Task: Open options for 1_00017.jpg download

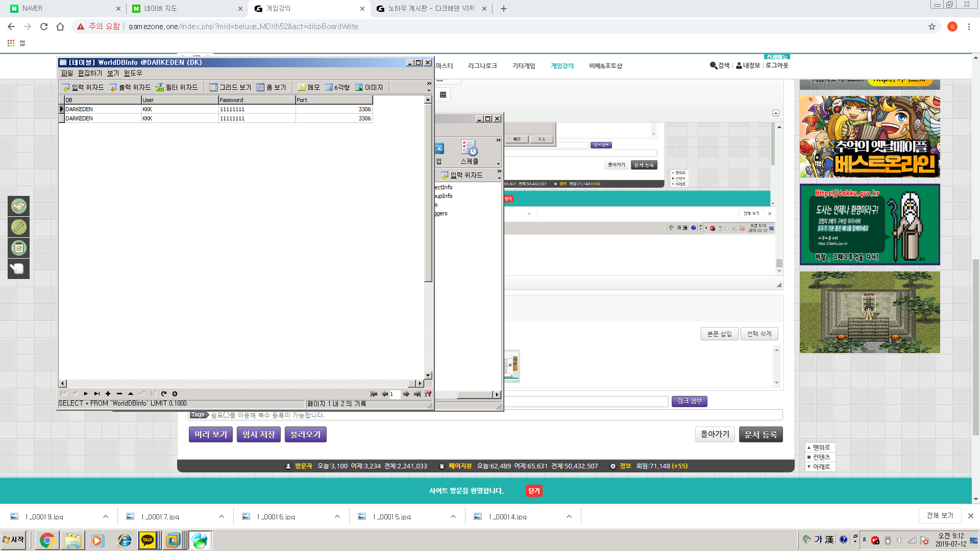Action: point(222,517)
